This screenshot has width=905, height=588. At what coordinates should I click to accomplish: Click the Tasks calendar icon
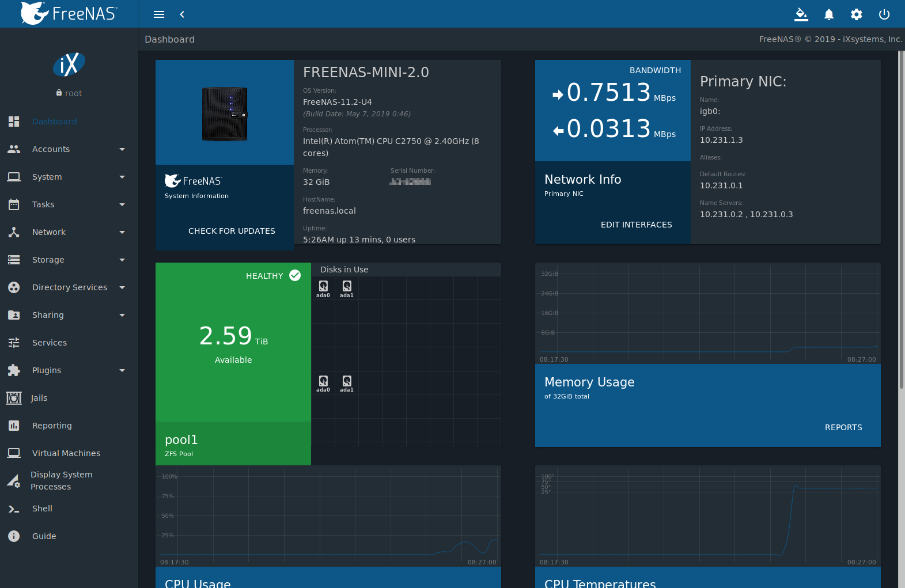(14, 204)
